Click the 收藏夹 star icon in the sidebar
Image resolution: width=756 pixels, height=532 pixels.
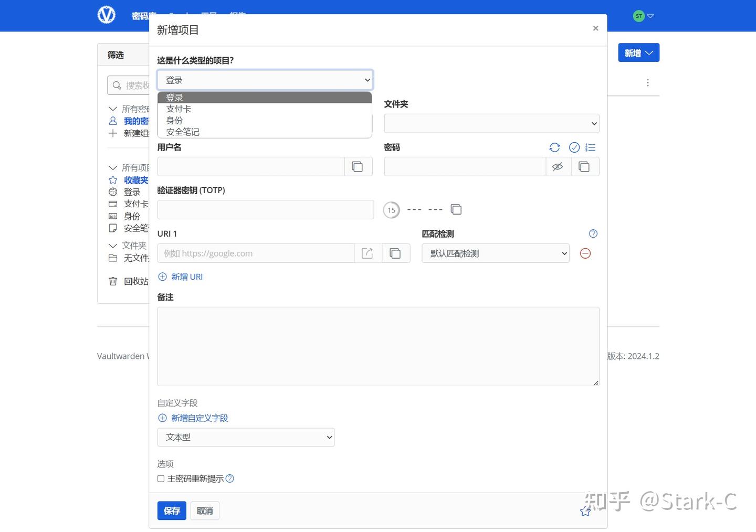click(113, 180)
